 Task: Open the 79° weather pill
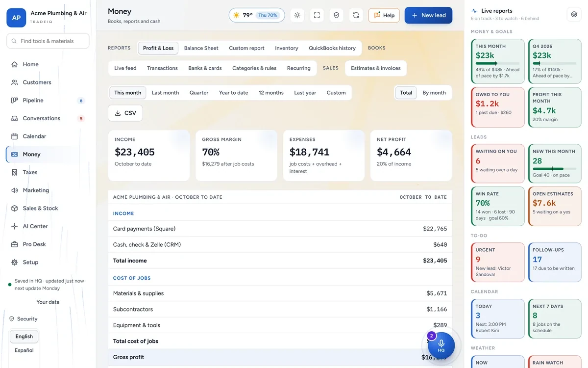[x=257, y=15]
